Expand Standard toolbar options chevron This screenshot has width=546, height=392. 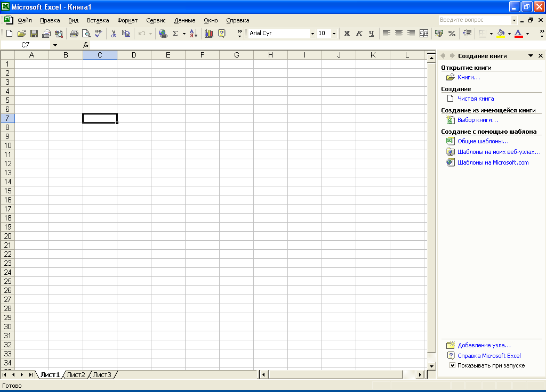point(239,34)
